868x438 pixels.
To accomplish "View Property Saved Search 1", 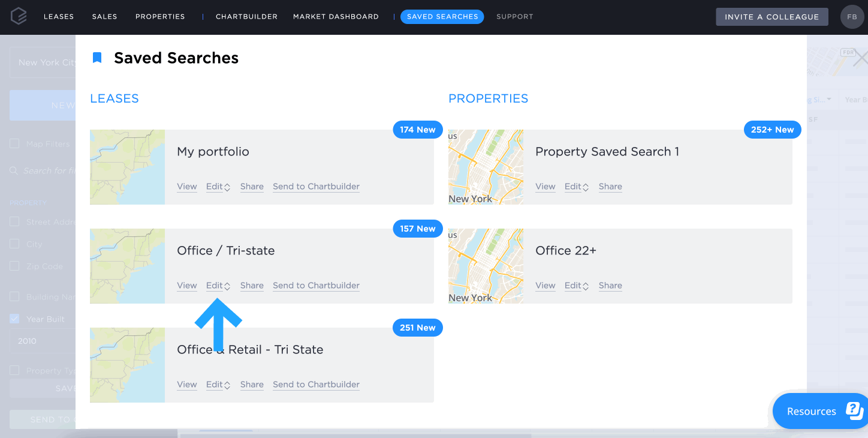I will click(x=545, y=187).
